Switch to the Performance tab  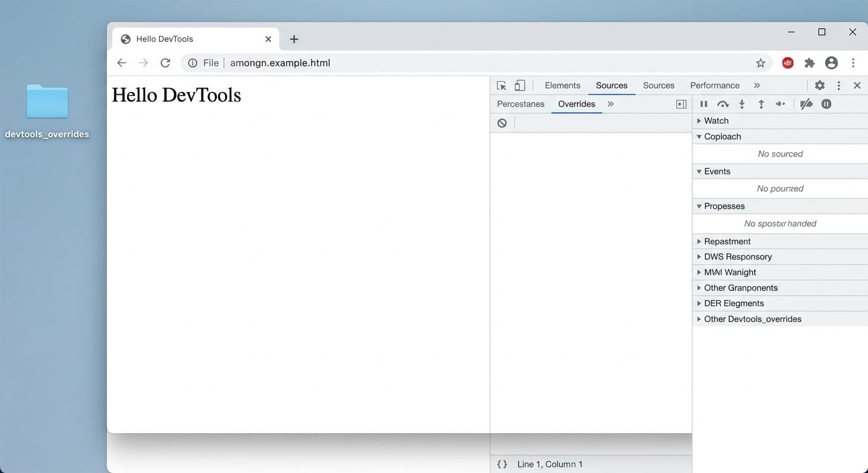pyautogui.click(x=714, y=86)
